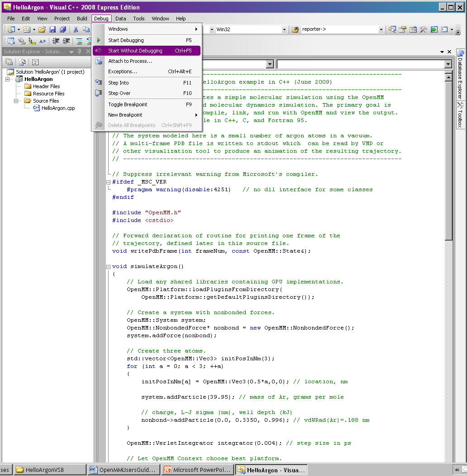The height and width of the screenshot is (476, 467).
Task: Open toolbar options overflow arrow
Action: pos(458,31)
